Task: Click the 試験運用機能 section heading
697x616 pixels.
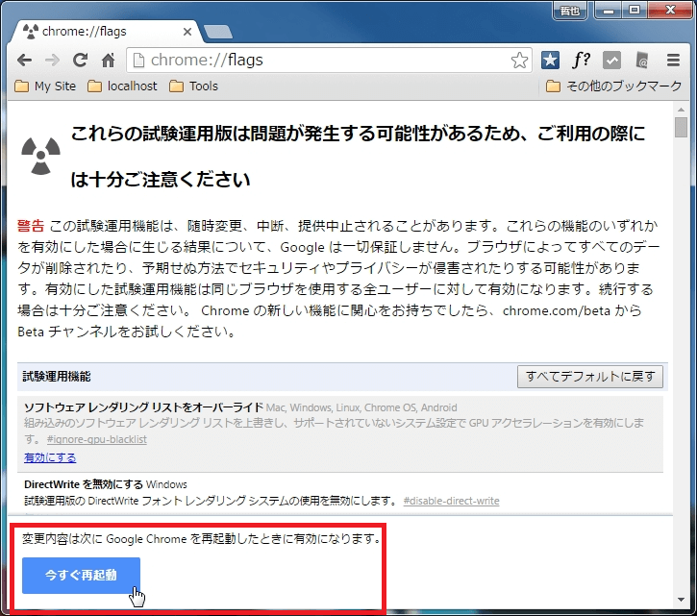Action: pyautogui.click(x=57, y=377)
